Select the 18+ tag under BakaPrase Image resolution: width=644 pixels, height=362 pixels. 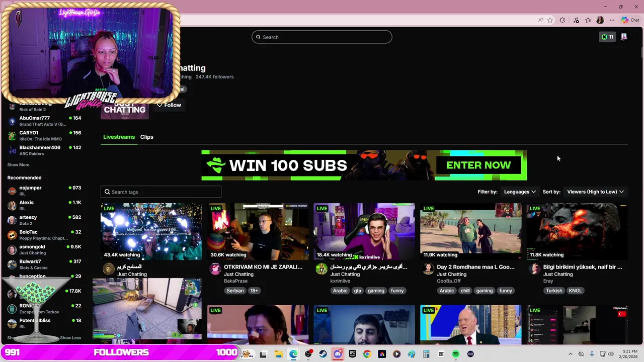pyautogui.click(x=254, y=291)
